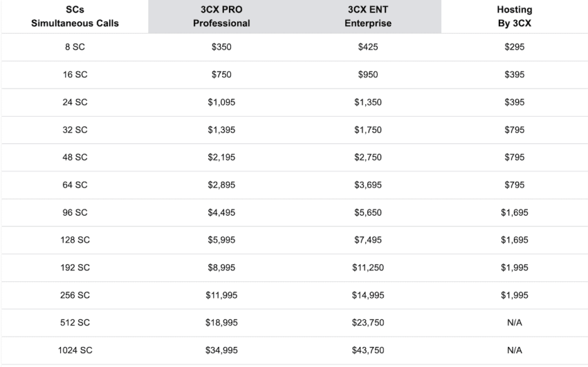The width and height of the screenshot is (588, 367).
Task: Click the $350 Professional price cell
Action: (x=221, y=47)
